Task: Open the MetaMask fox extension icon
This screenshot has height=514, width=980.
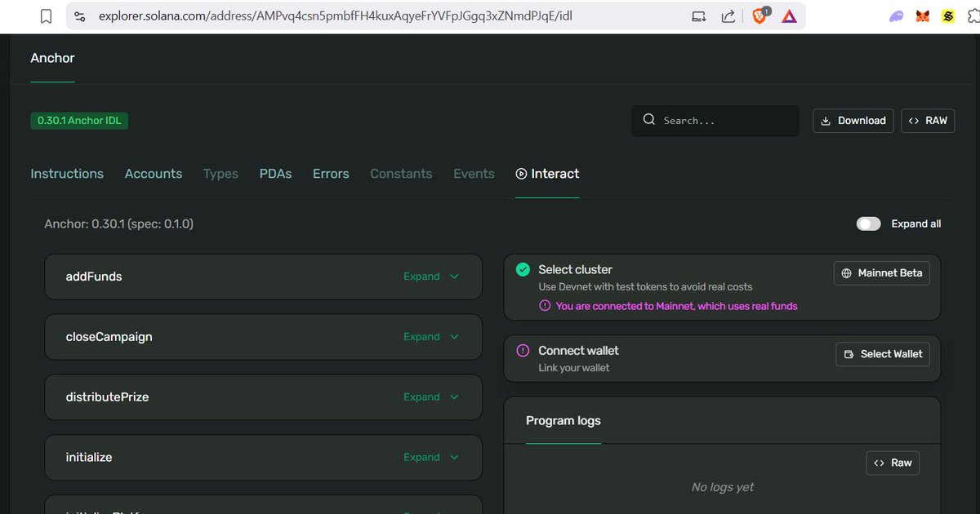Action: pyautogui.click(x=923, y=16)
